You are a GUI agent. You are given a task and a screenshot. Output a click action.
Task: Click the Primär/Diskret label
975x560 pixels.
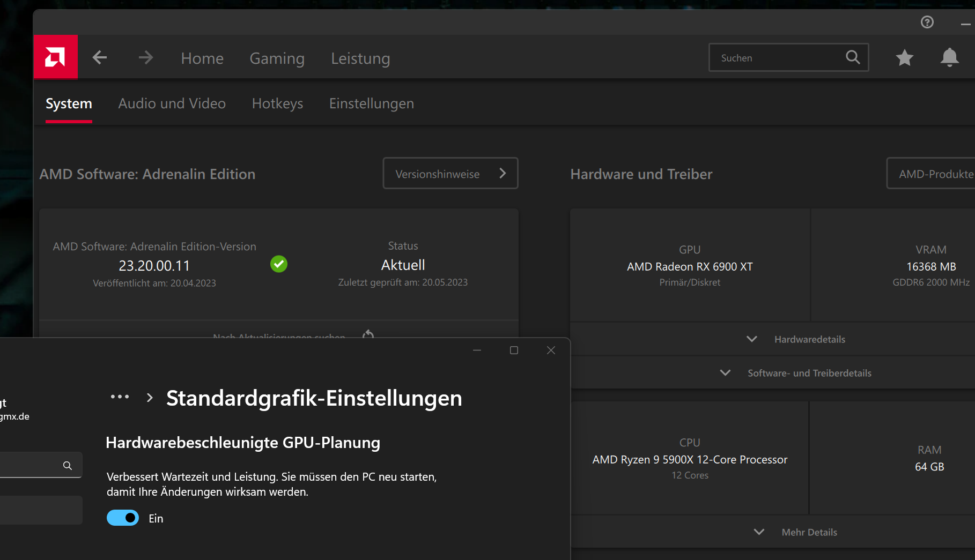(x=690, y=282)
